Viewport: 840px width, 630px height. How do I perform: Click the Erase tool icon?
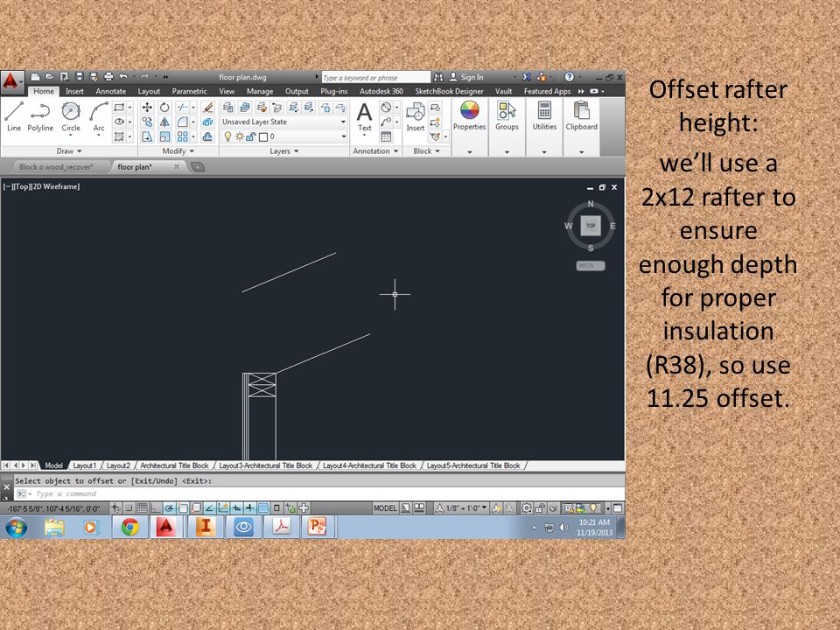(x=208, y=108)
